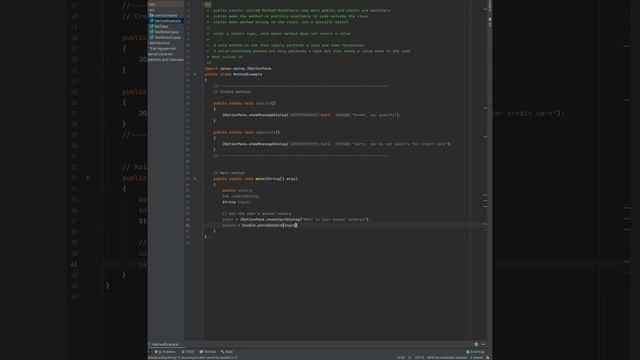
Task: Click the import javax.swing.JOptionPane line
Action: pos(238,69)
